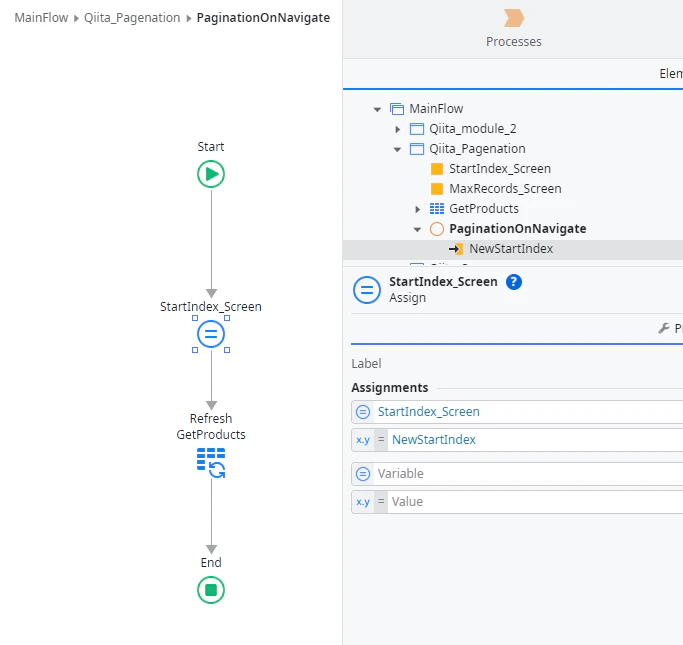Screen dimensions: 683x645
Task: Click the StartIndex_Screen variable icon in tree
Action: [x=437, y=169]
